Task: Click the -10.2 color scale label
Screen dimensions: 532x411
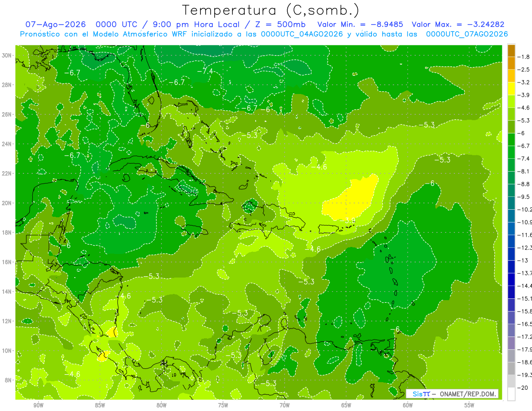Action: pos(525,209)
